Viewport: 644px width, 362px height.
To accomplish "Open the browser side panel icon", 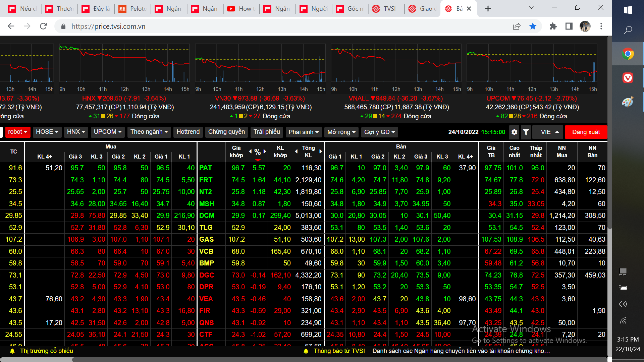I will [x=569, y=26].
